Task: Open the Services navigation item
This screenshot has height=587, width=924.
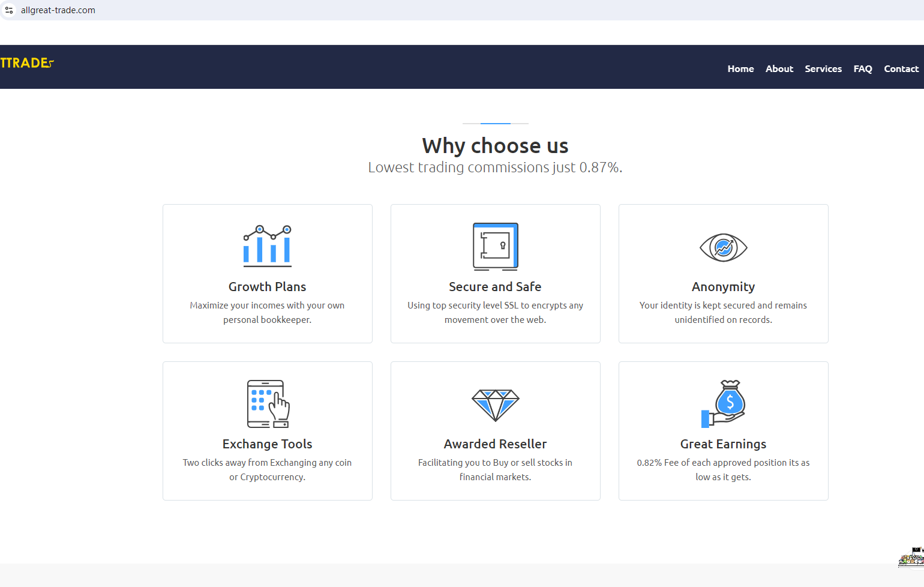Action: (x=823, y=69)
